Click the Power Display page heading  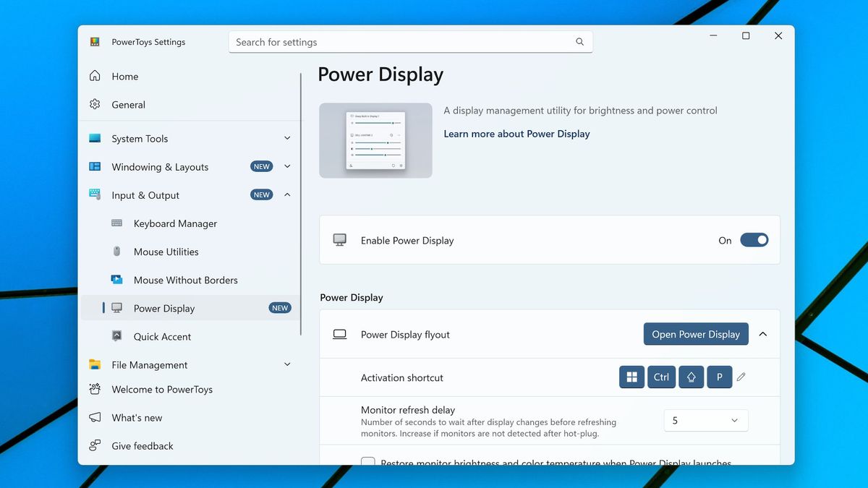380,74
